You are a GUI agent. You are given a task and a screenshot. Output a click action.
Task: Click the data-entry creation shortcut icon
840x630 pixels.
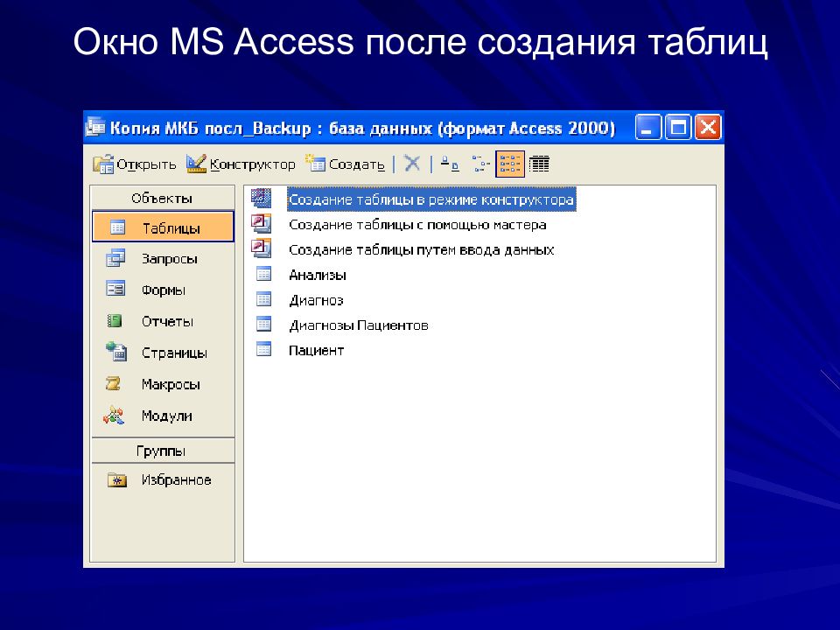click(x=262, y=248)
